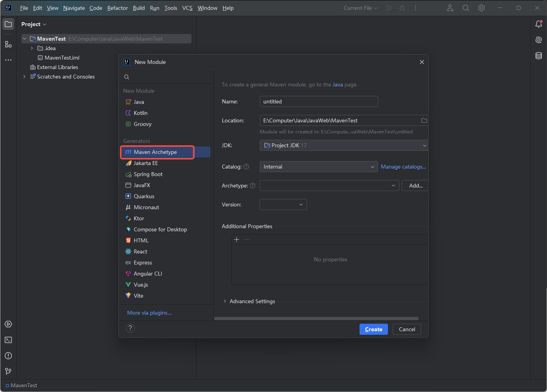Open the Current File run configuration dropdown
The image size is (547, 392).
coord(360,8)
